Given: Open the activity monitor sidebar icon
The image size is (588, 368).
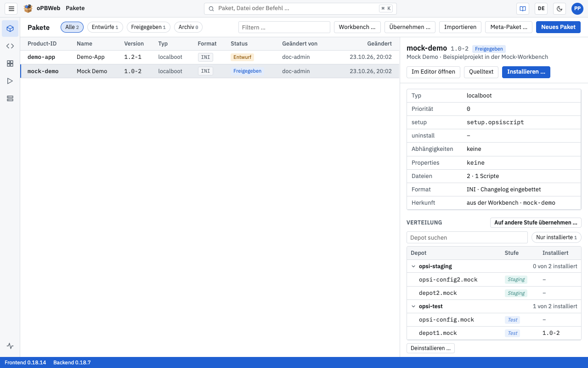Looking at the screenshot, I should pos(10,346).
